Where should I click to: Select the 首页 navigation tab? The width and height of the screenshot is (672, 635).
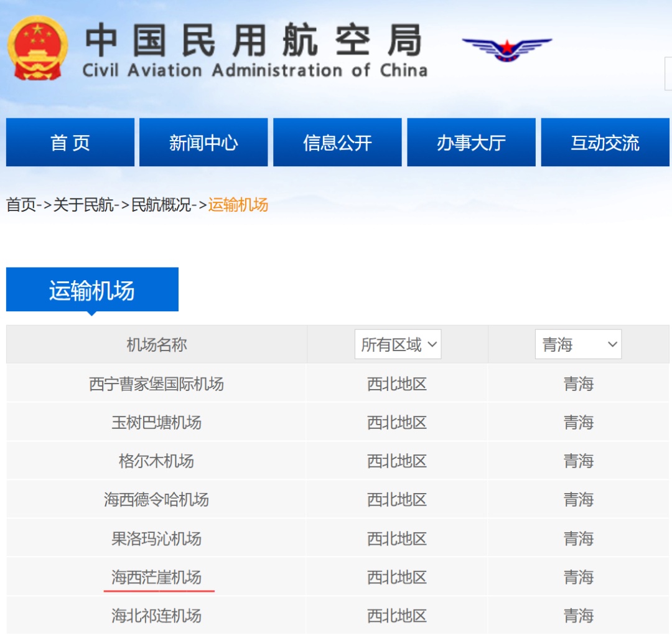68,142
